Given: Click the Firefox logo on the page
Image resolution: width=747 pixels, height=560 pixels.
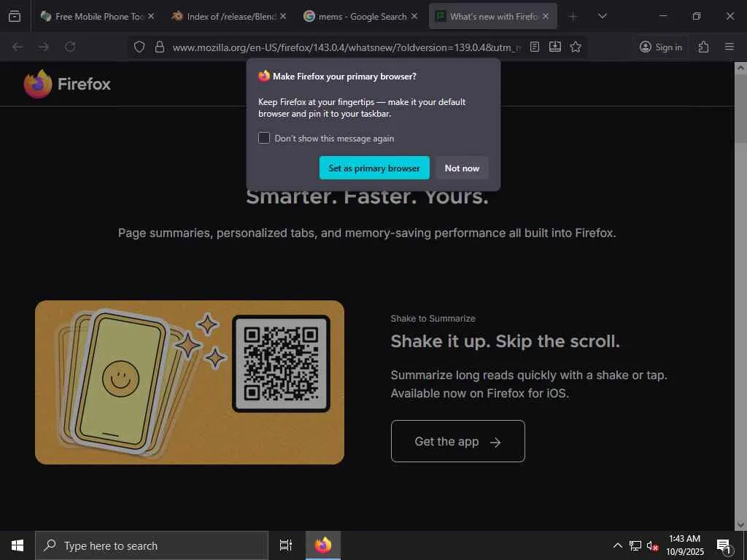Looking at the screenshot, I should point(67,84).
